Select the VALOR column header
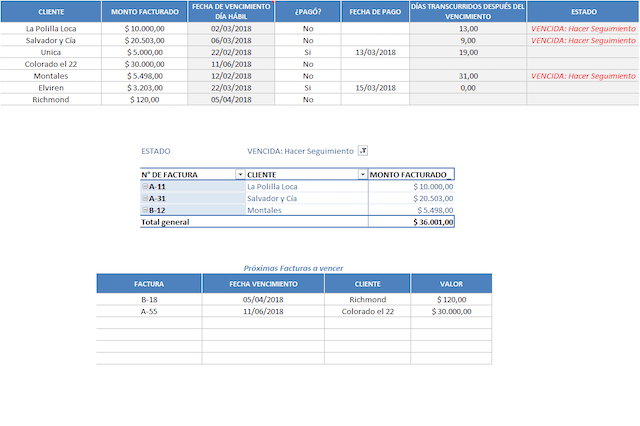The height and width of the screenshot is (426, 640). [451, 284]
